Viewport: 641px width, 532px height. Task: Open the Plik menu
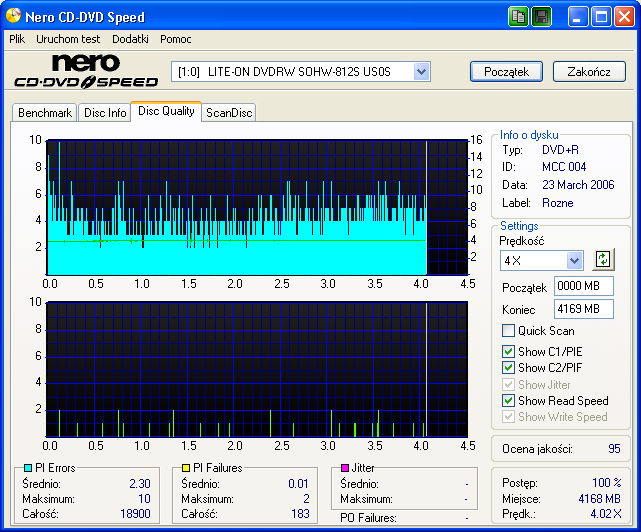tap(17, 39)
